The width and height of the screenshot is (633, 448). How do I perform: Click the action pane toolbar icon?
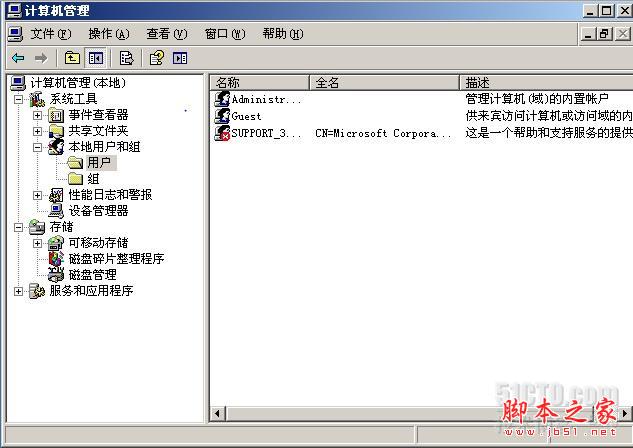pos(180,58)
